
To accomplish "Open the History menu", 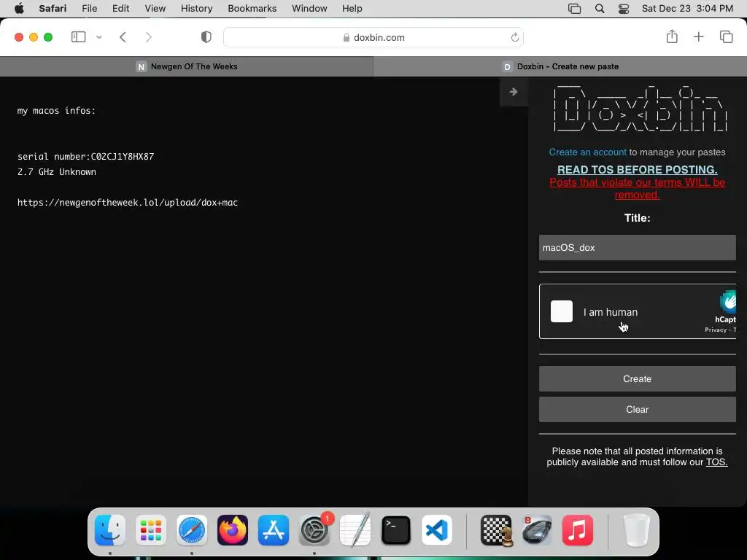I will pyautogui.click(x=196, y=9).
